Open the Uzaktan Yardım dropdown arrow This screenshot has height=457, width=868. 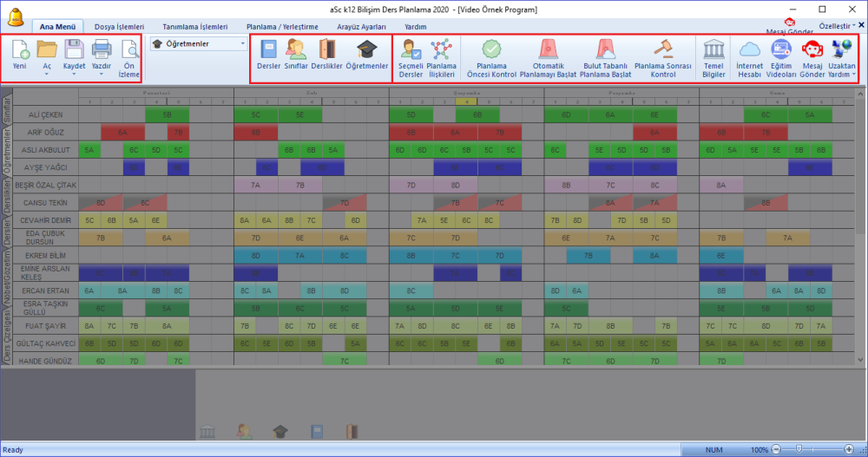[853, 74]
